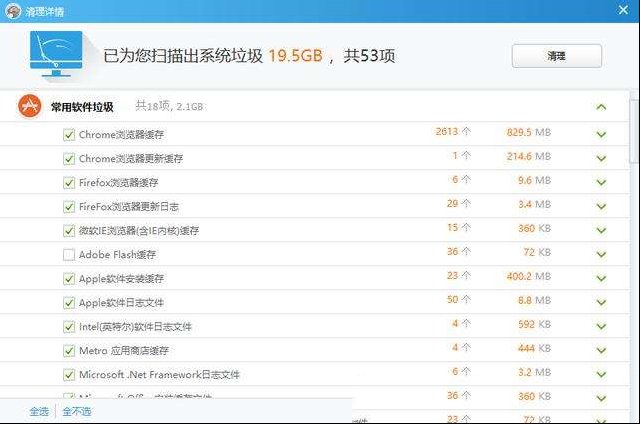Screen dimensions: 640x424
Task: Click the Chrome浏览器缓存 label
Action: (x=121, y=135)
